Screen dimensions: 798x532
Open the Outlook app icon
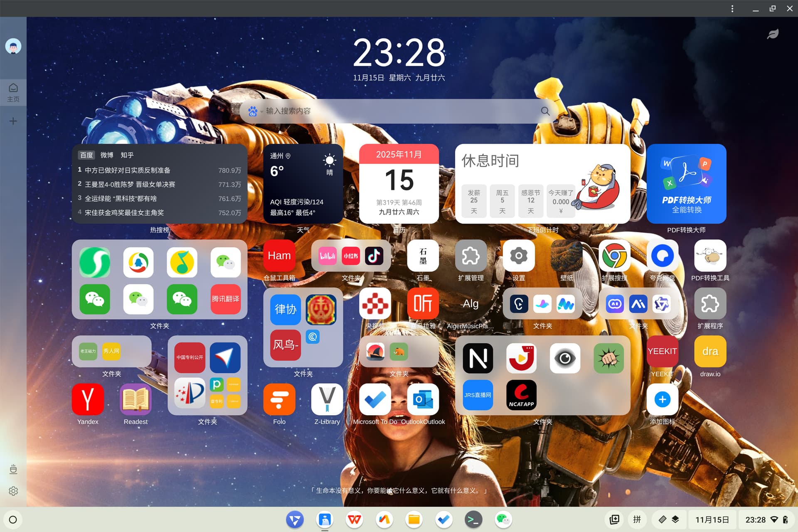pos(423,399)
